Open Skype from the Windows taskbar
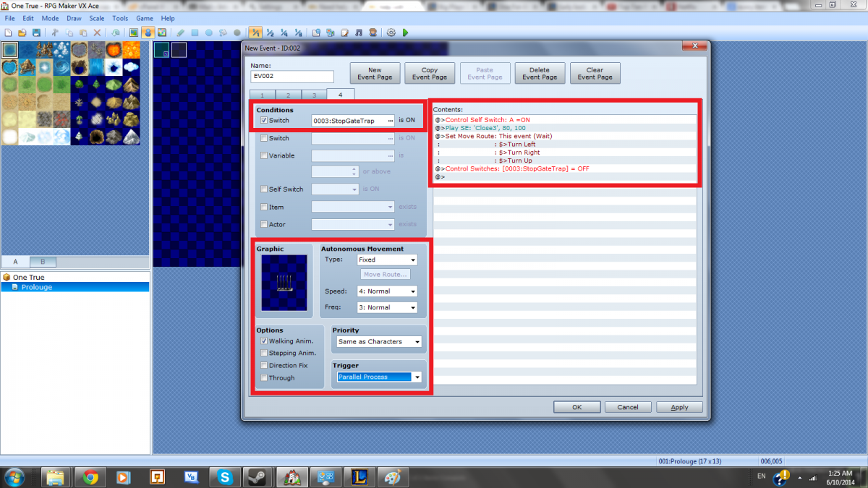Screen dimensions: 868x488 click(x=225, y=476)
